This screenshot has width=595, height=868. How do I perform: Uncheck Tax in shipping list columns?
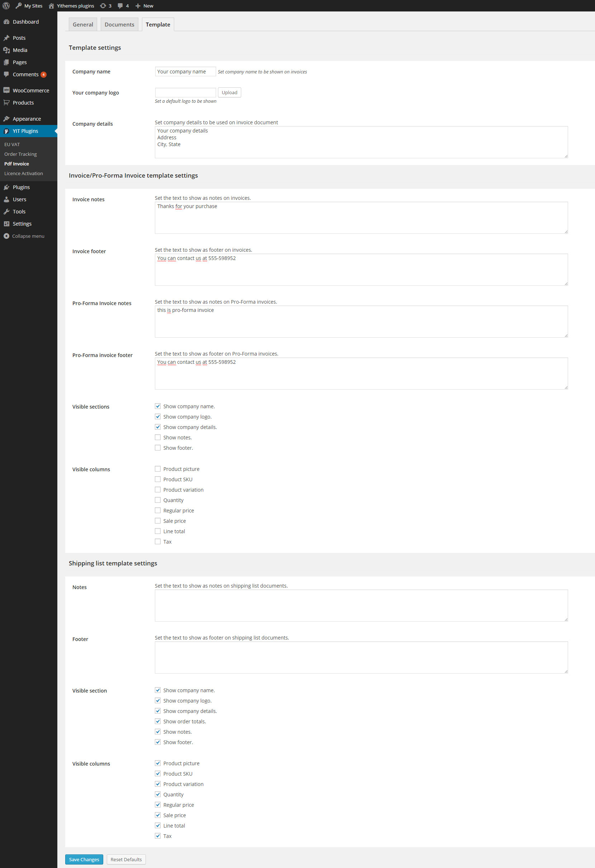158,835
